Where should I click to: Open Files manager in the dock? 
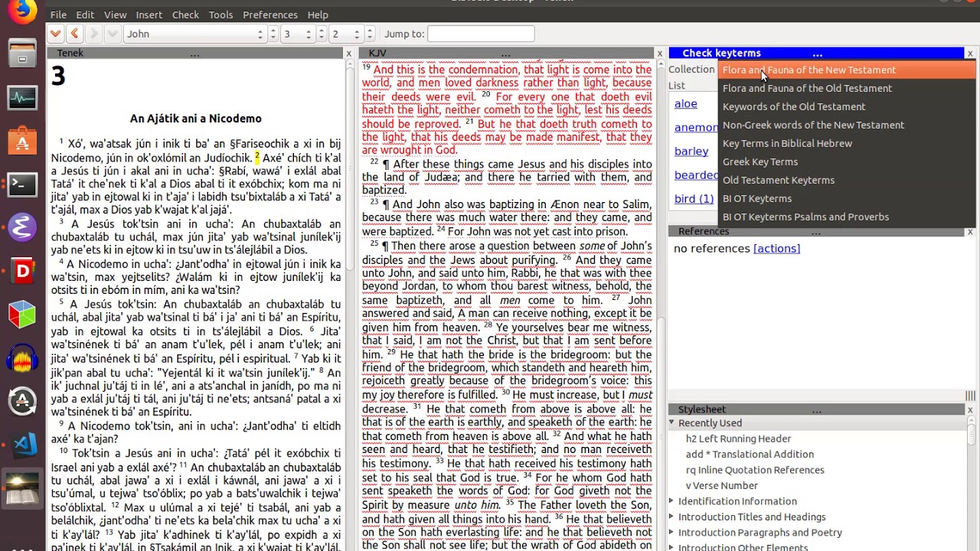point(22,54)
